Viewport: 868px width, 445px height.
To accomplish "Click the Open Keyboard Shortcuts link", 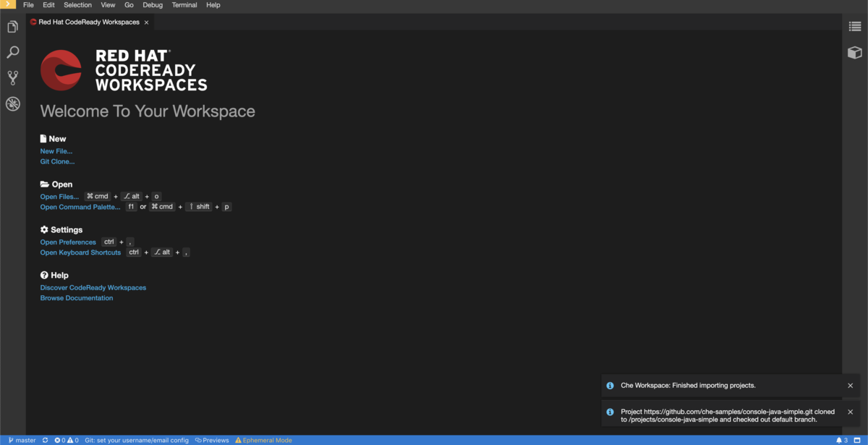I will [x=81, y=253].
